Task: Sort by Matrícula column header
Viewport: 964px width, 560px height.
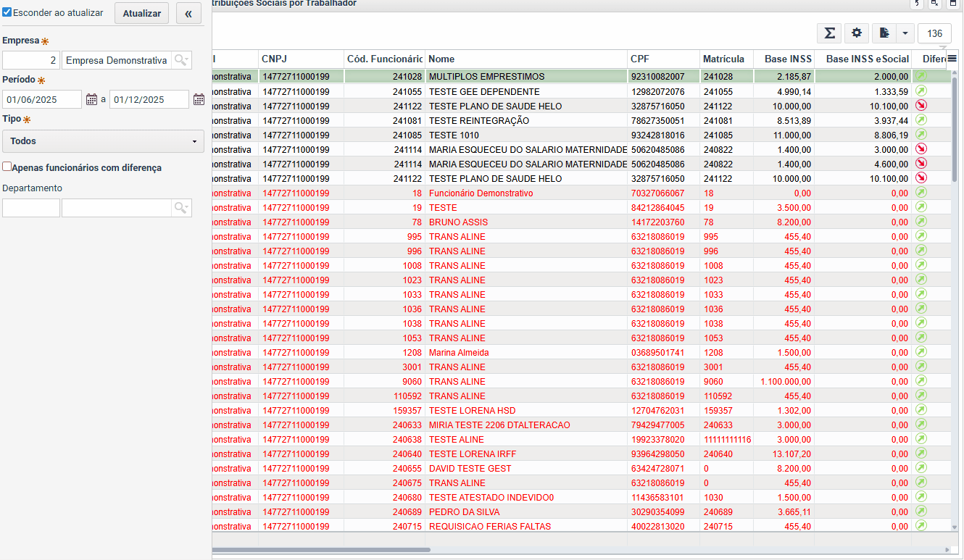Action: point(726,59)
